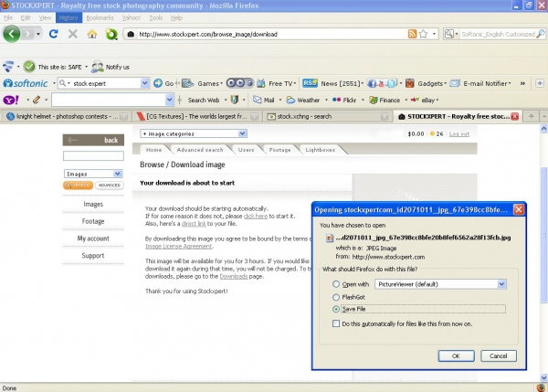
Task: Go to the Downloads page link
Action: coord(234,276)
